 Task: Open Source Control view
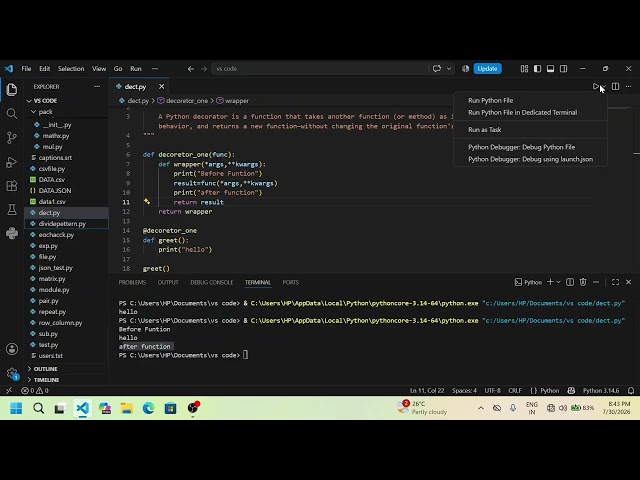click(12, 138)
